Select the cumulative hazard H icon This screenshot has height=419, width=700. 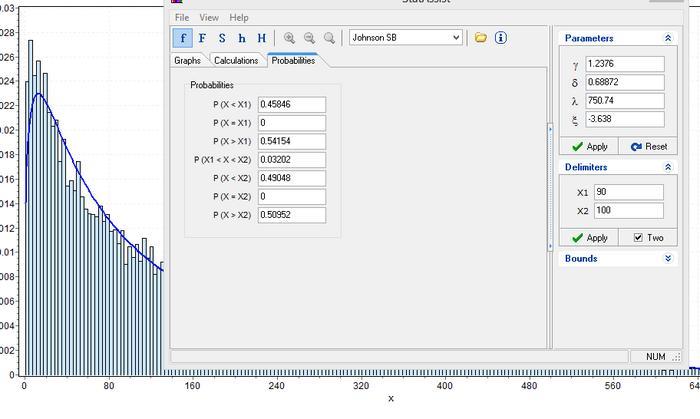(x=262, y=38)
